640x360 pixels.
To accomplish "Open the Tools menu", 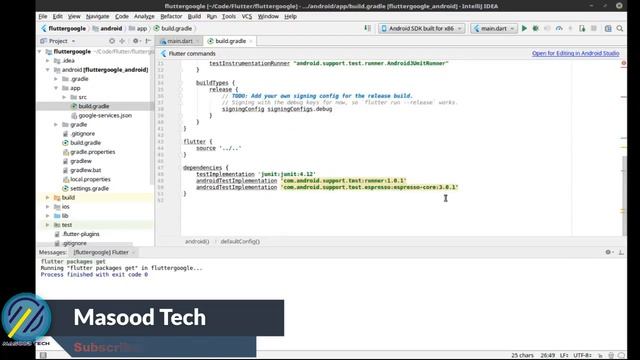I will [x=229, y=16].
